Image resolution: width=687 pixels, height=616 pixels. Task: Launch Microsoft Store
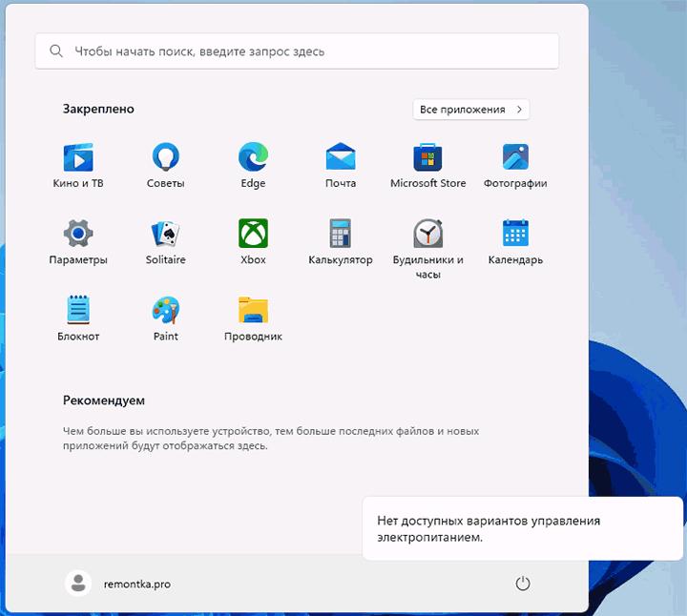(428, 166)
